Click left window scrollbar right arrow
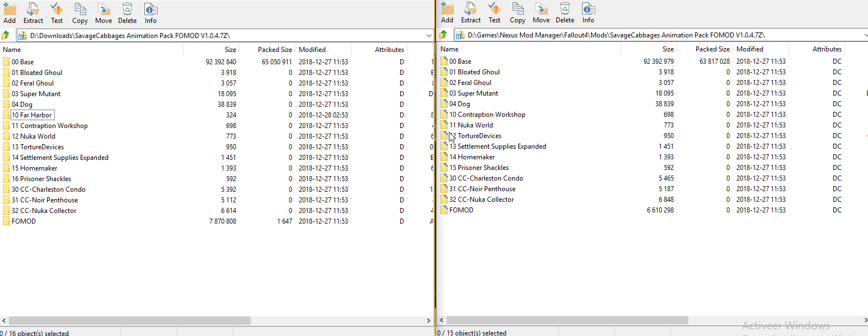The height and width of the screenshot is (336, 868). coord(429,321)
